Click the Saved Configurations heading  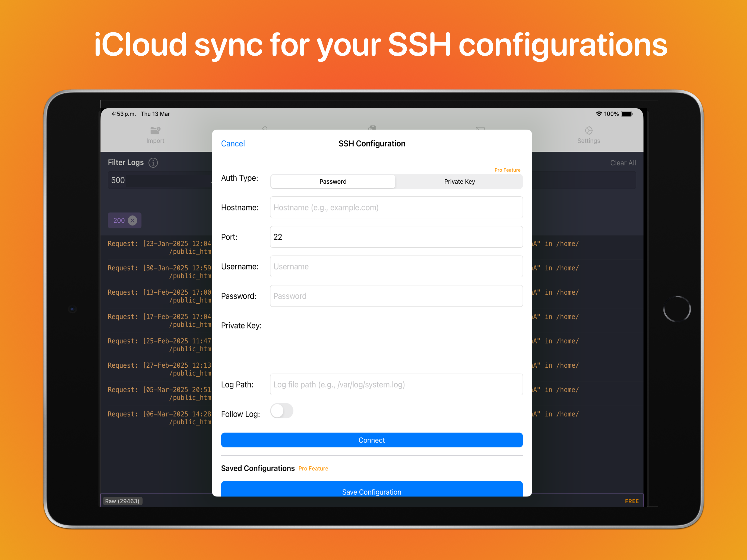258,468
